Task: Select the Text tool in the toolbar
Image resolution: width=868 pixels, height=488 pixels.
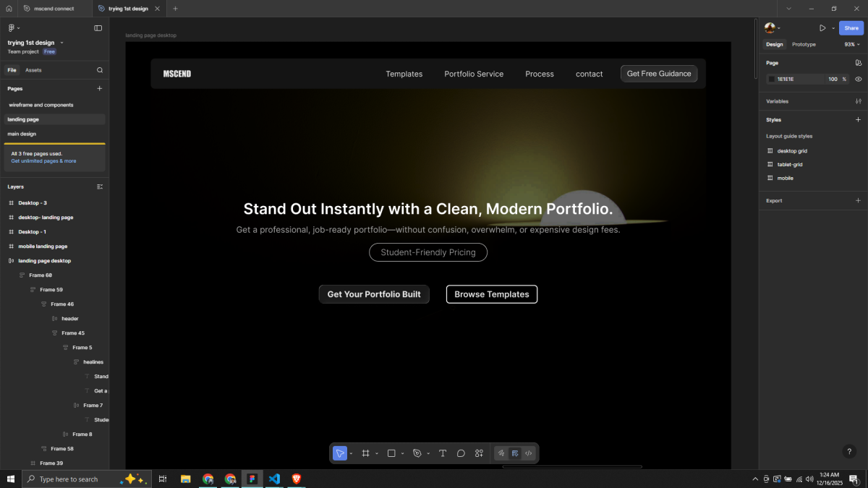Action: point(443,453)
